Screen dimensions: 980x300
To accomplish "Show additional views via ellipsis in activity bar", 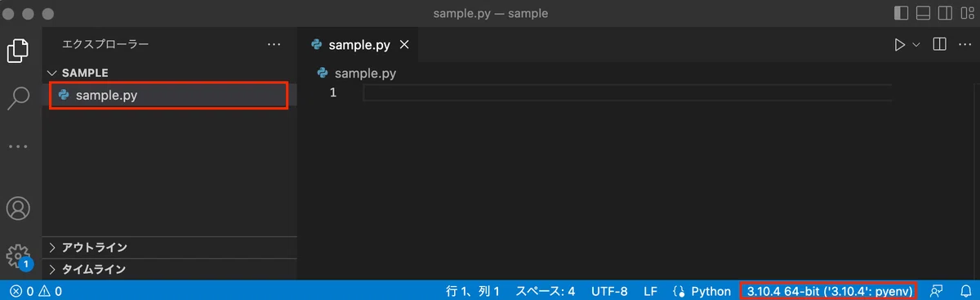I will pyautogui.click(x=18, y=147).
